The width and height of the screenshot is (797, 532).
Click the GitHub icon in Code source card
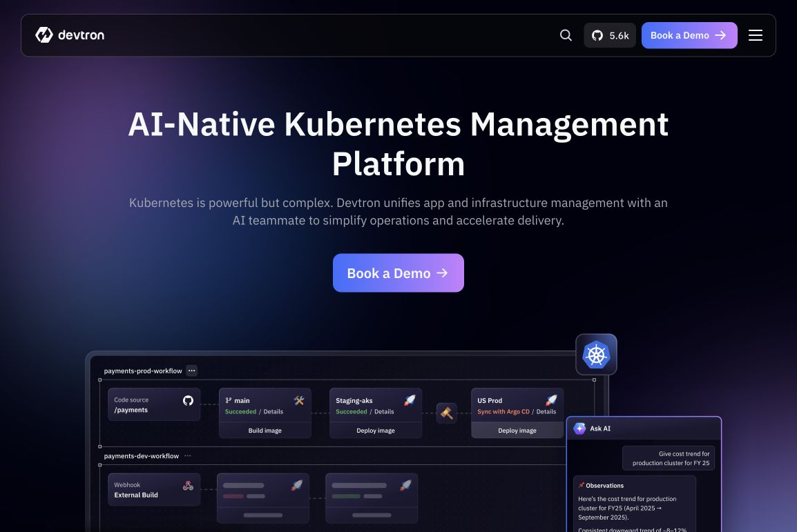pos(188,400)
